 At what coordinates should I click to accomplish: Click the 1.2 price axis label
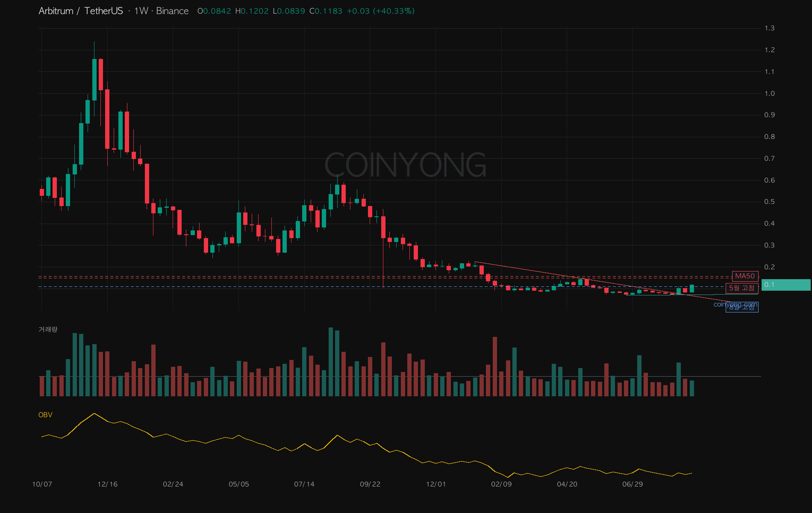click(x=769, y=50)
